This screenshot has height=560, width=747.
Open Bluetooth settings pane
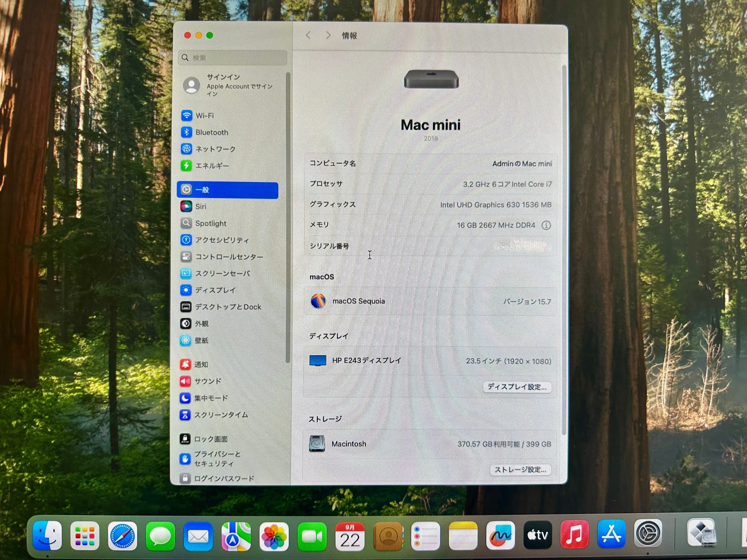(x=211, y=132)
